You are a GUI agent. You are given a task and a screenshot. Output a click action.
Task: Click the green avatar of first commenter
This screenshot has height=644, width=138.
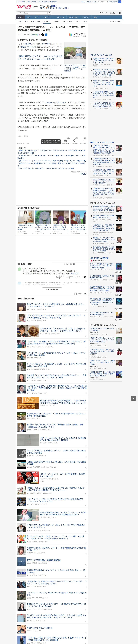point(19,269)
